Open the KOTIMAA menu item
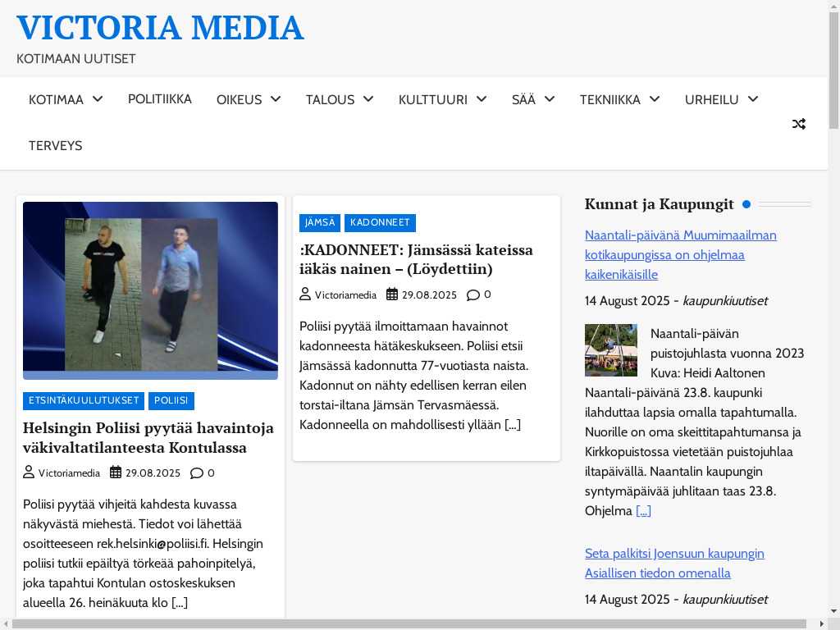 coord(57,99)
